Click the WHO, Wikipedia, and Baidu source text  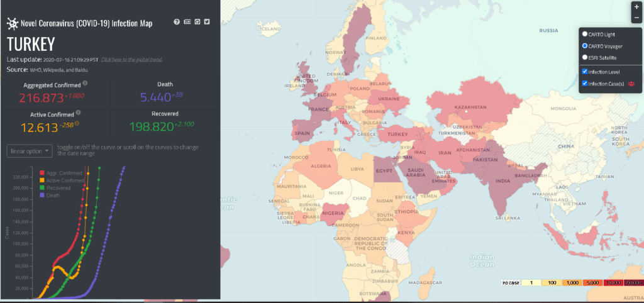pyautogui.click(x=58, y=70)
